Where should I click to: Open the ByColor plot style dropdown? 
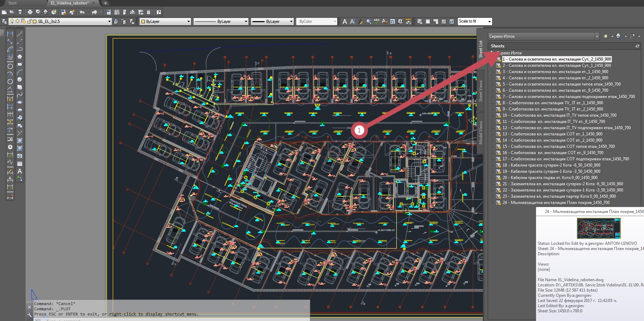pos(334,21)
